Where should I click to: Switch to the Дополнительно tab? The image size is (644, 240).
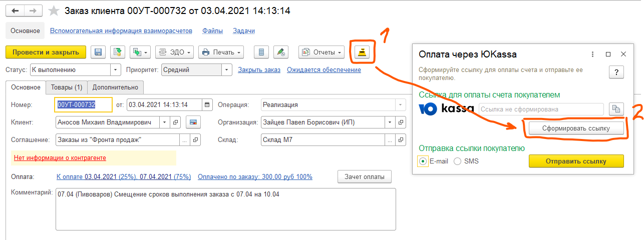pyautogui.click(x=116, y=87)
